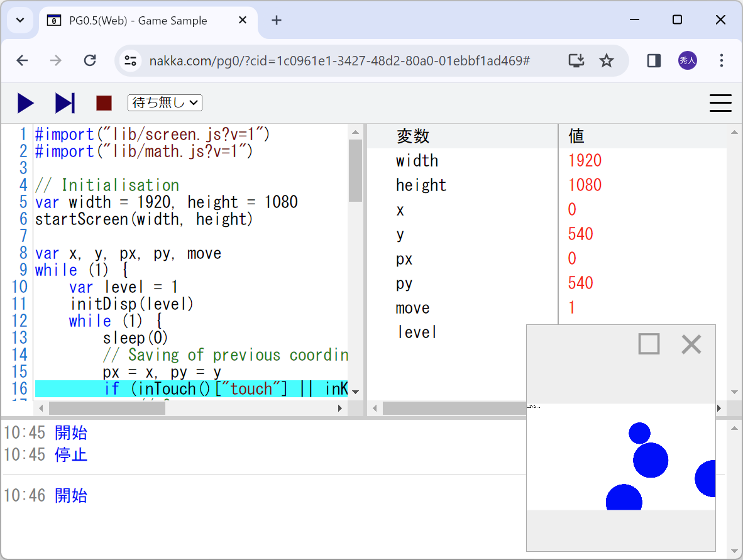Screen dimensions: 743x560
Task: Maximize the browser window
Action: [x=677, y=19]
